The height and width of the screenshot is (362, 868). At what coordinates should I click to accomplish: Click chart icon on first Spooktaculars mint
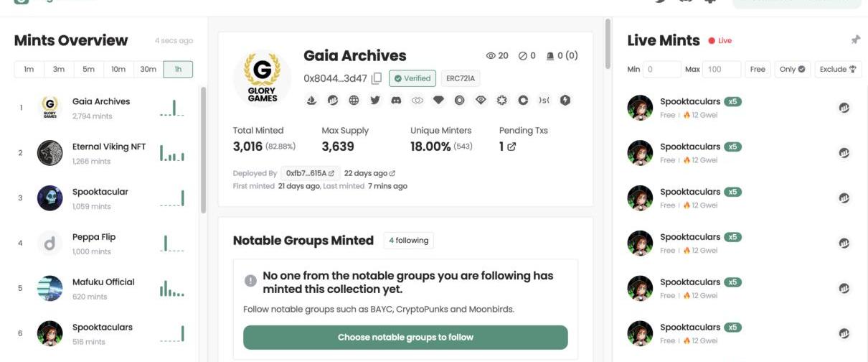[844, 108]
